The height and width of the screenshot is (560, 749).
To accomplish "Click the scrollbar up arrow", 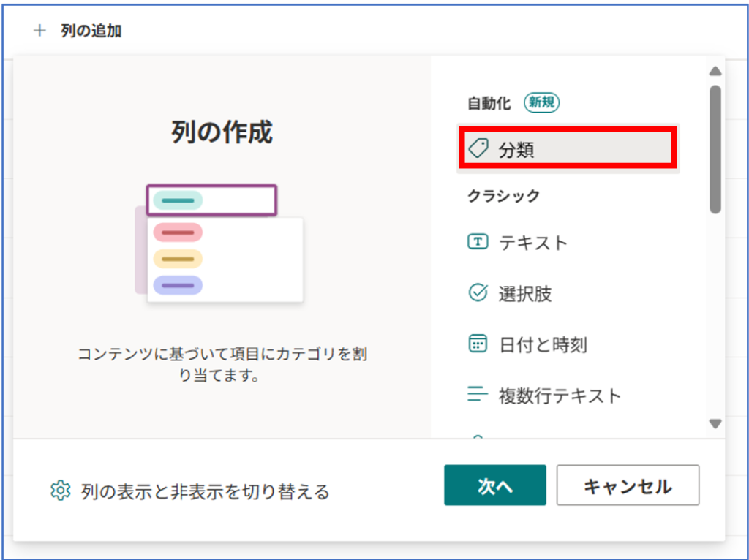I will (x=715, y=71).
